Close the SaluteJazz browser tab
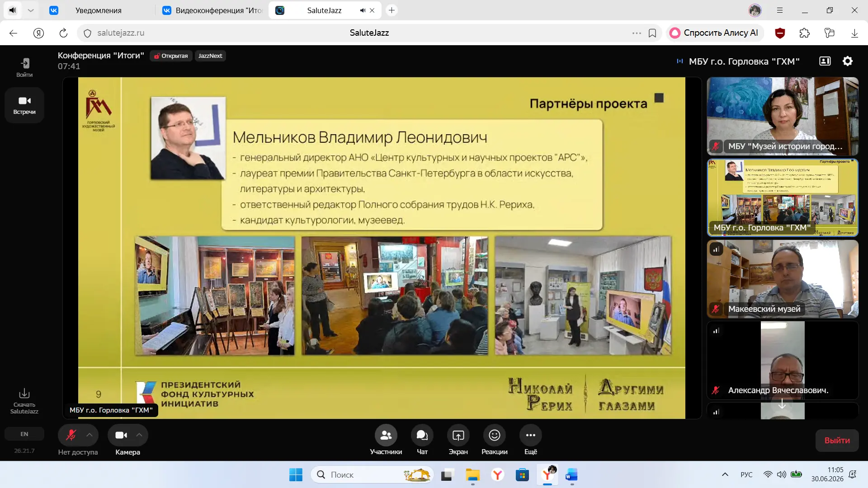Viewport: 868px width, 488px height. pos(372,10)
